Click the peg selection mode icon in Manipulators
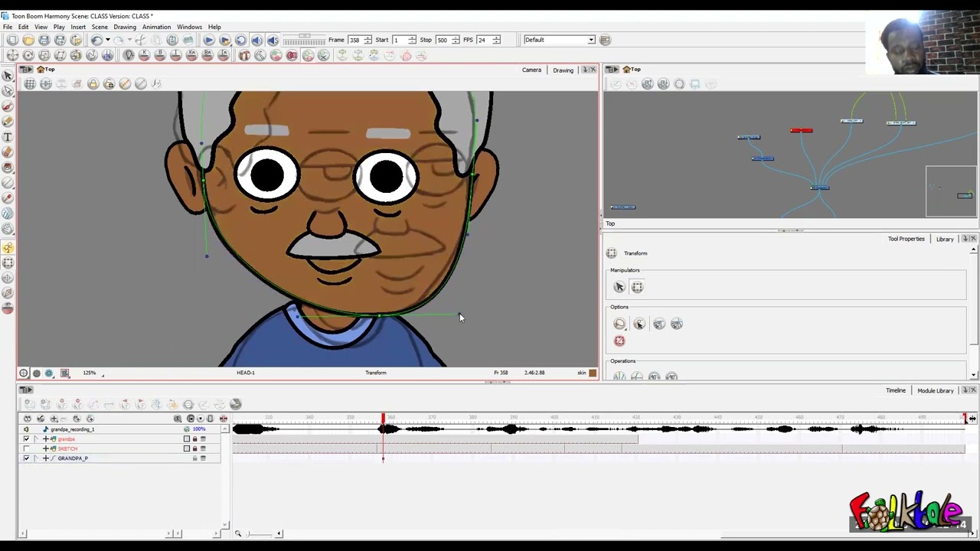 (619, 287)
